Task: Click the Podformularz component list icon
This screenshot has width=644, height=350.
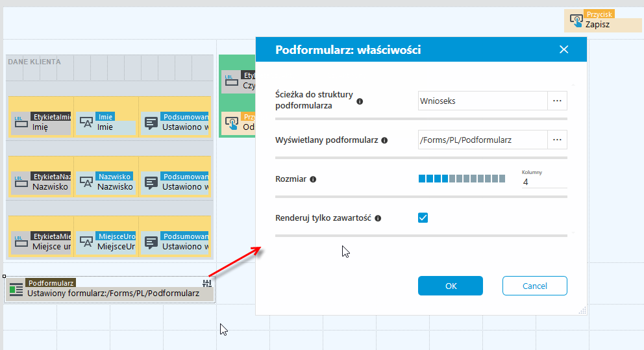Action: (x=16, y=290)
